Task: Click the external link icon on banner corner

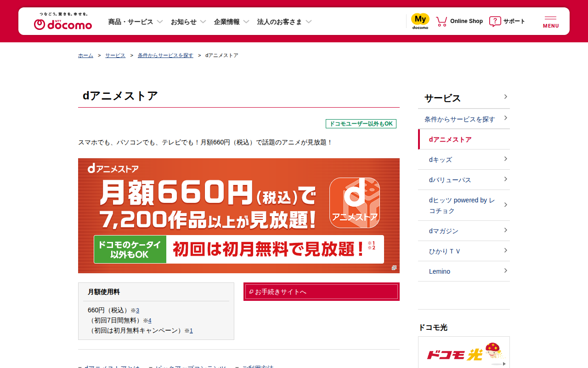Action: click(394, 268)
